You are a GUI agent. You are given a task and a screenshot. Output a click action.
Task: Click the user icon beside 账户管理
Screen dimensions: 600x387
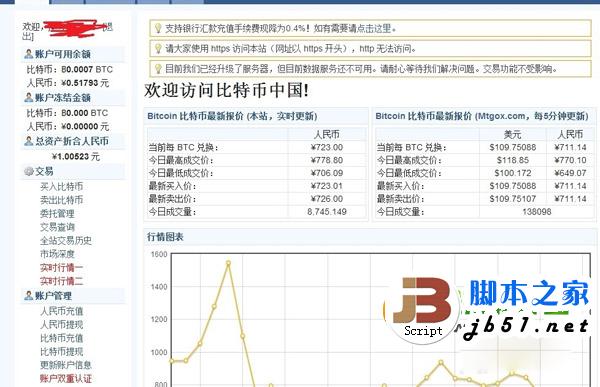(x=28, y=296)
